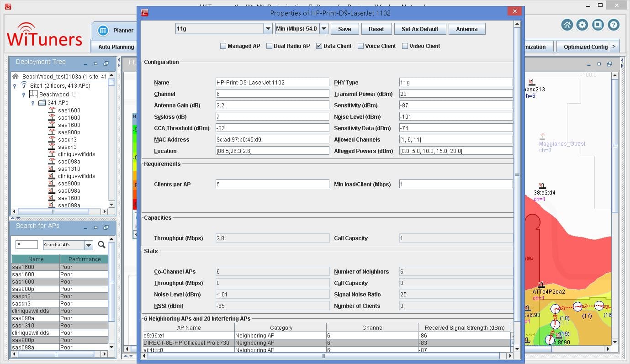Click the Reset button
630x364 pixels.
(x=376, y=29)
